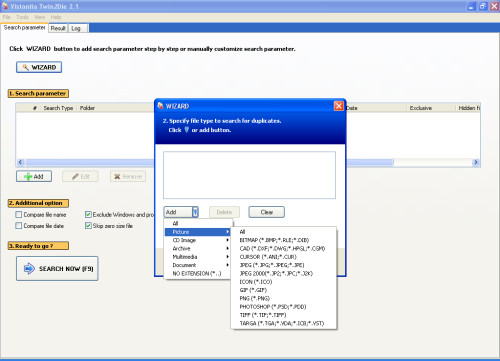The height and width of the screenshot is (361, 500).
Task: Click the WIZARD dialog title icon
Action: (x=160, y=106)
